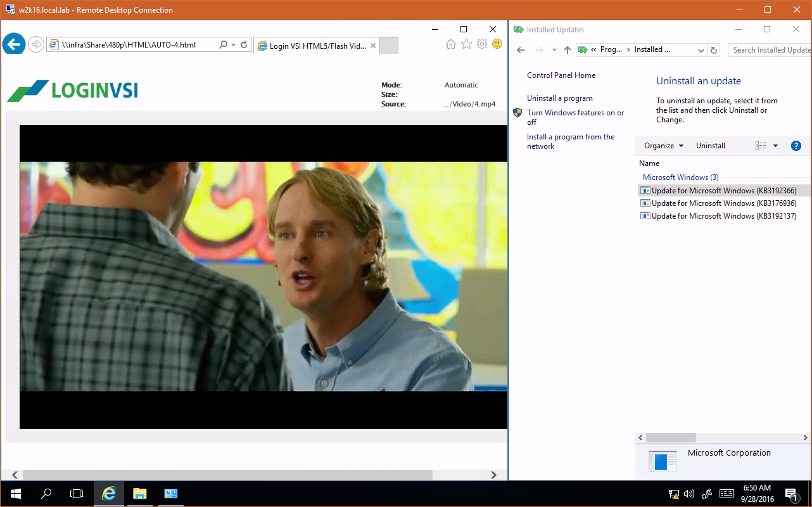Click the pen/link tray icon
Screen dimensions: 812x507
coord(707,494)
